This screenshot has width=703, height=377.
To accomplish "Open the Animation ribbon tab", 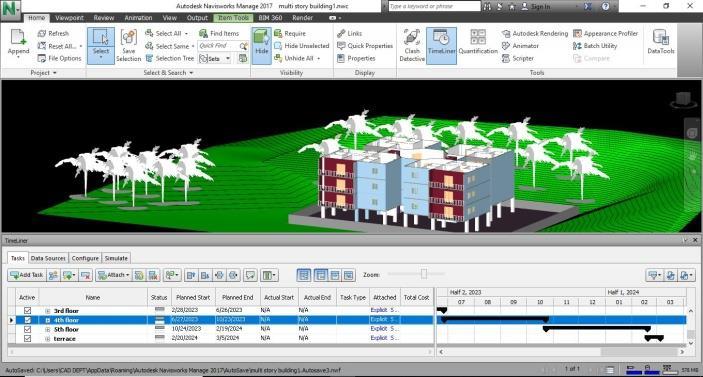I will tap(138, 17).
